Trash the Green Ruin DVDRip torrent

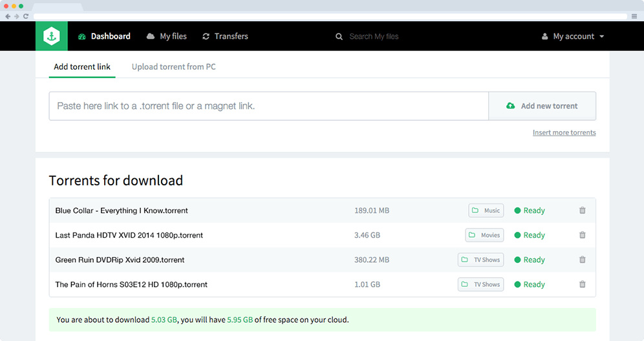582,260
